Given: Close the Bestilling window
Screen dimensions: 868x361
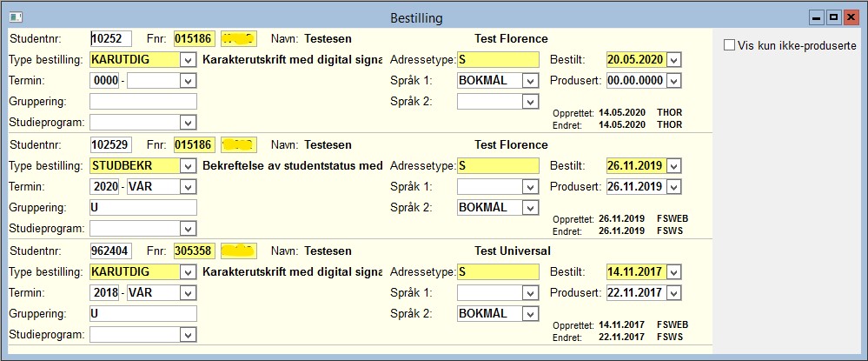Looking at the screenshot, I should 851,18.
